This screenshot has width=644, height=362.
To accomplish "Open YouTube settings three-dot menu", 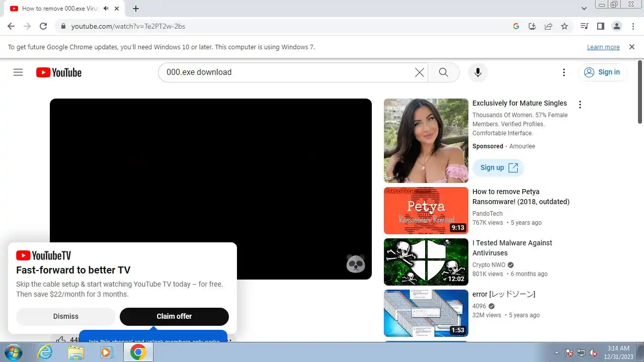I will pos(564,72).
